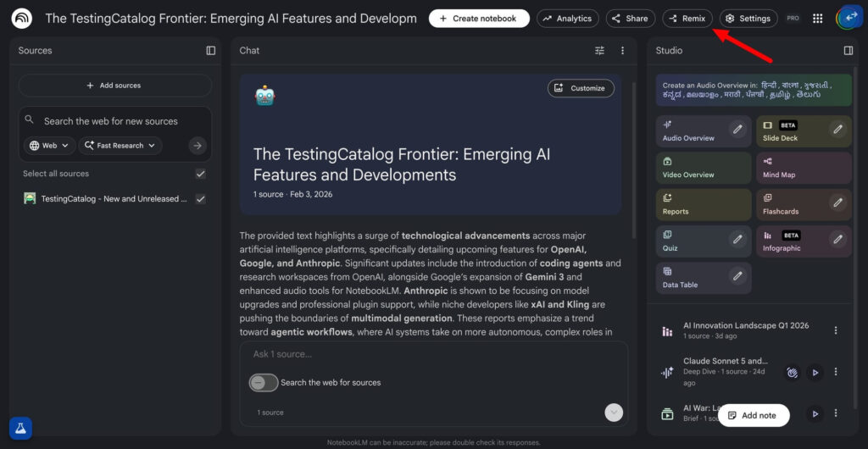Click the Remix button
Viewport: 868px width, 449px height.
point(687,19)
